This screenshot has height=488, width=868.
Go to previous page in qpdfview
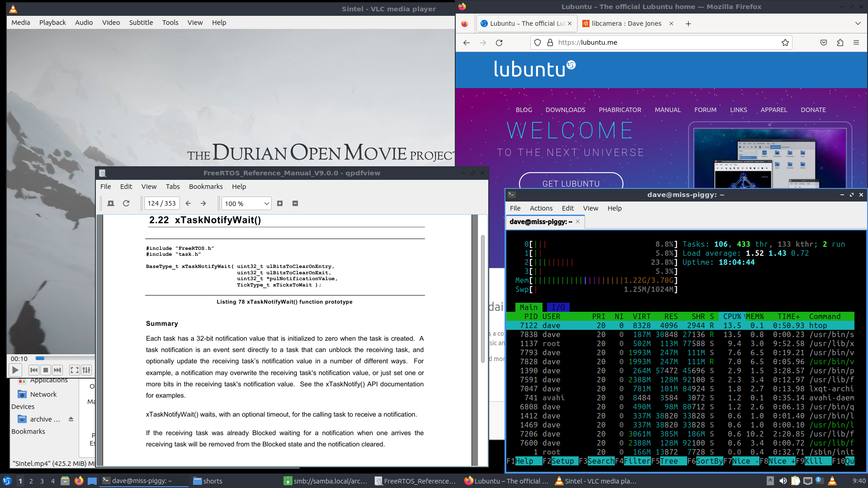click(188, 203)
